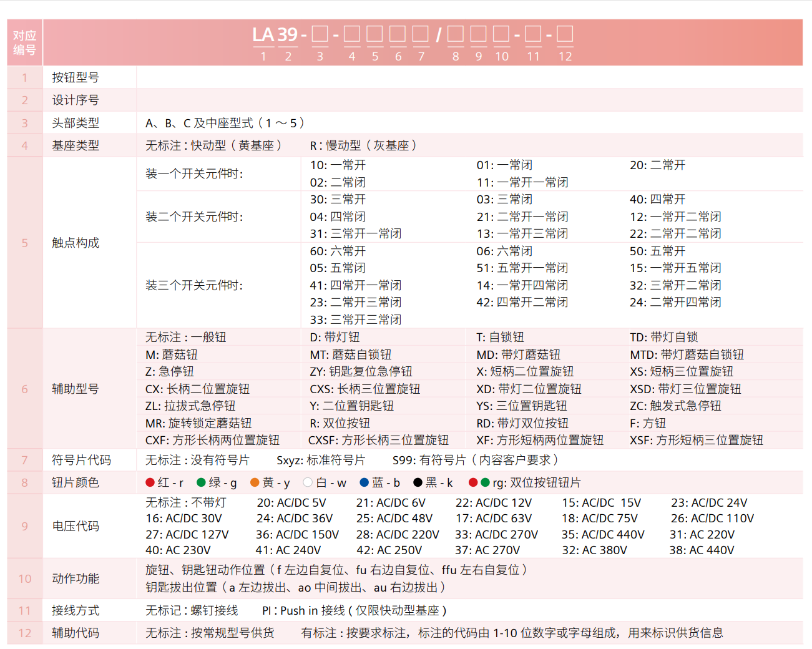The width and height of the screenshot is (812, 649).
Task: Select the contact code '10: 一常开'
Action: point(338,165)
